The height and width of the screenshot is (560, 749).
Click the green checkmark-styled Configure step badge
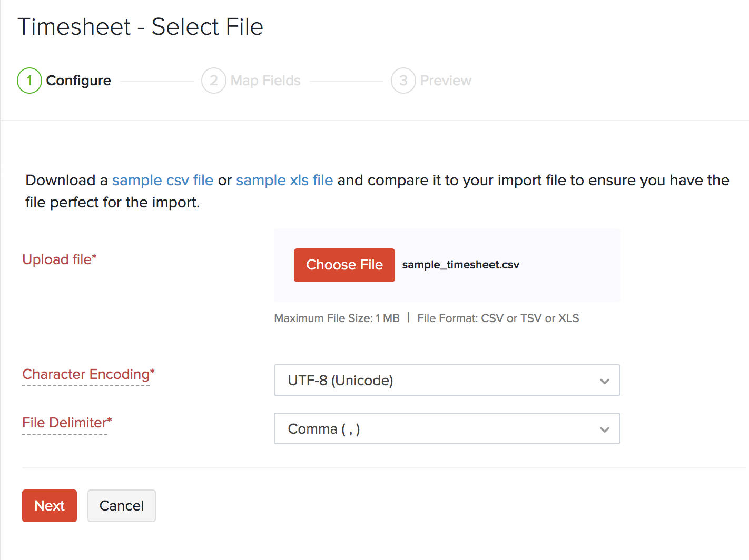tap(29, 81)
